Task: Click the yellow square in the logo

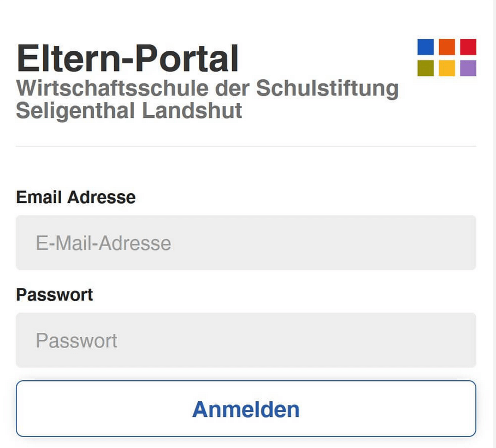Action: point(447,68)
